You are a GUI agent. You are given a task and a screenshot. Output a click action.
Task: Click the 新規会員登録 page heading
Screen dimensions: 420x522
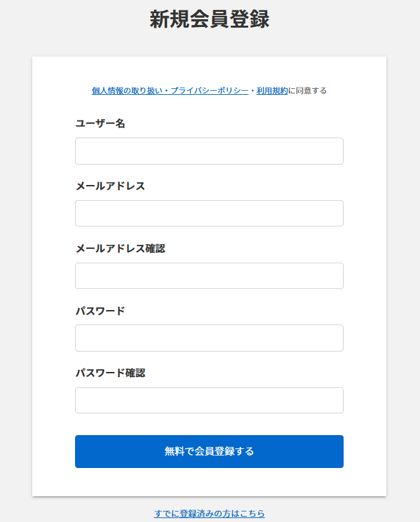[209, 19]
